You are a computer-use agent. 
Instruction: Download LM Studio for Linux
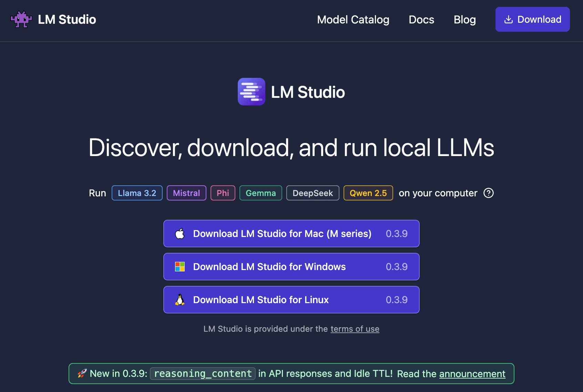coord(291,299)
